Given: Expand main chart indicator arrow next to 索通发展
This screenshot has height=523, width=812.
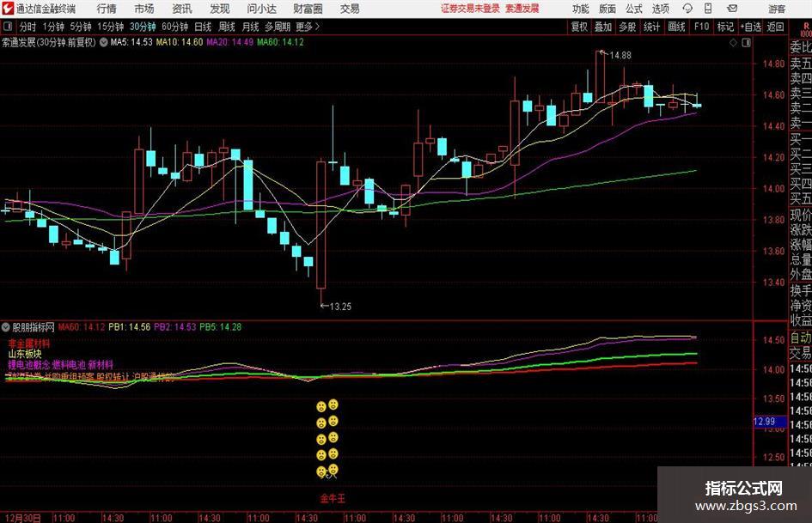Looking at the screenshot, I should coord(104,42).
